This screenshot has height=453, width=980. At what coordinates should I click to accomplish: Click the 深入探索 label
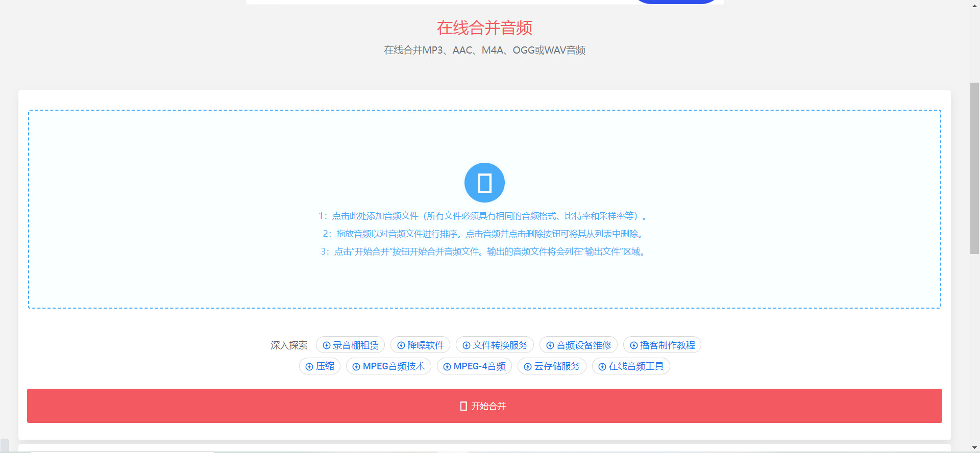(x=289, y=345)
